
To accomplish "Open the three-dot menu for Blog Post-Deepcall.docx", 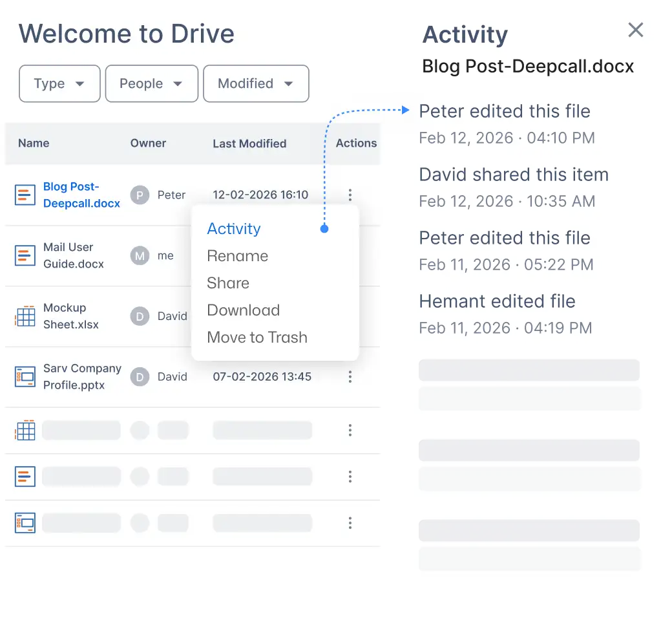I will tap(350, 195).
